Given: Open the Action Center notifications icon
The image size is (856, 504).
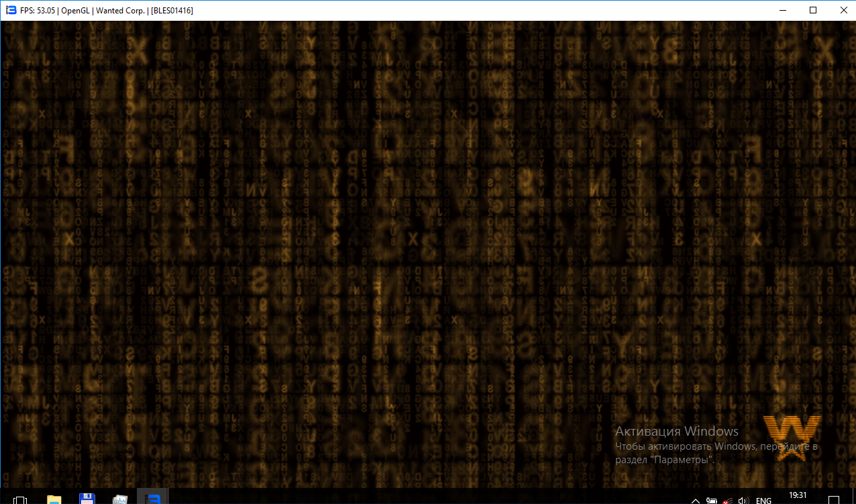Looking at the screenshot, I should coord(834,500).
